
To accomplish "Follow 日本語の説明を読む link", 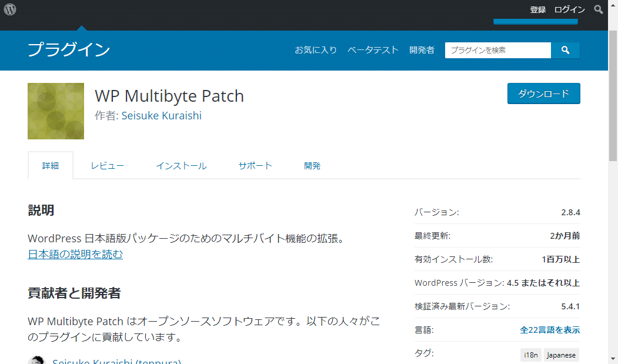I will (x=75, y=255).
